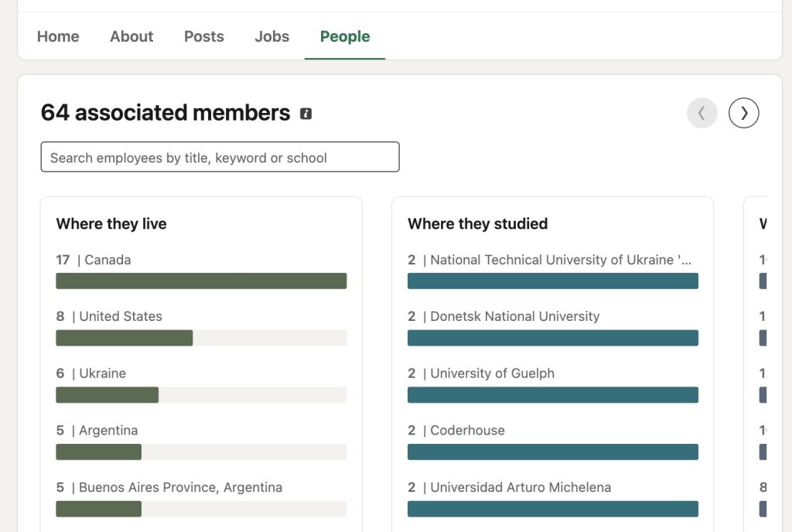Screen dimensions: 792x532
Task: Click the 64 associated members heading
Action: 166,113
